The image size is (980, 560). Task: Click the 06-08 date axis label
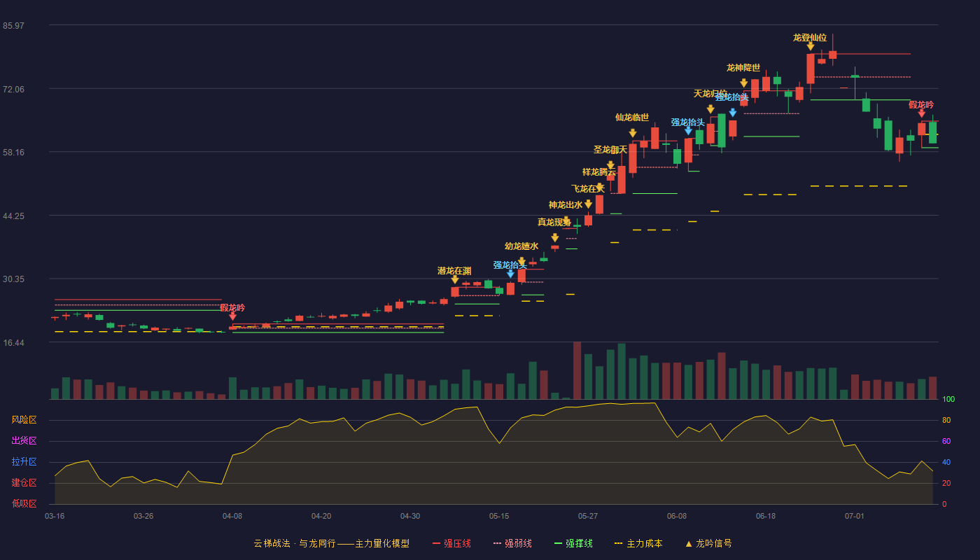677,516
